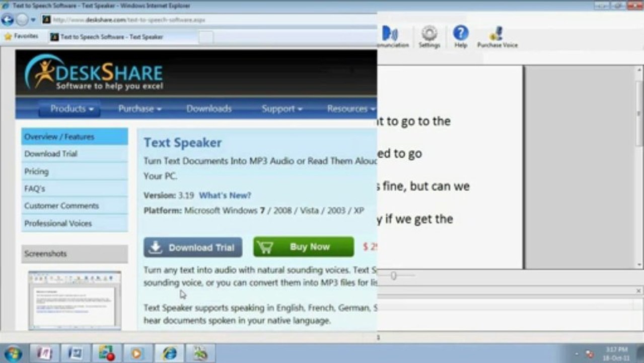Click the green Buy Now button
The image size is (644, 363).
click(304, 247)
